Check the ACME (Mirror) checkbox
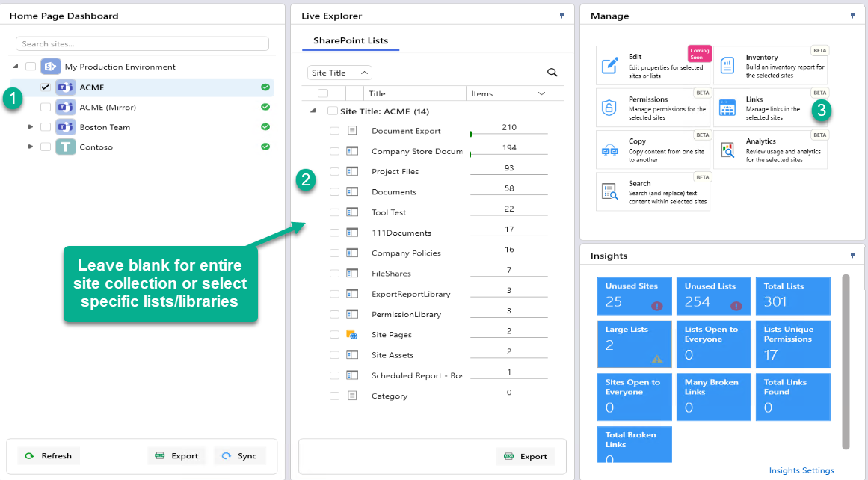This screenshot has height=480, width=868. point(46,107)
